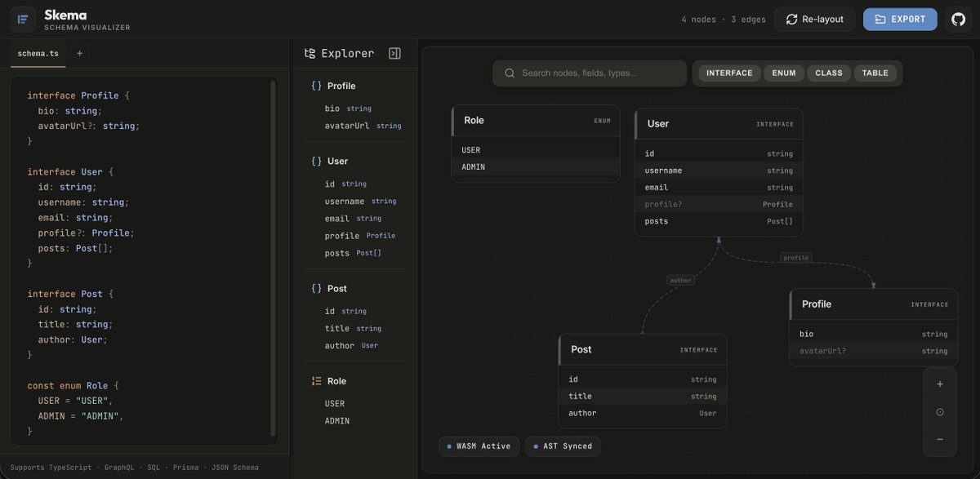Click the Skema logo icon
The image size is (980, 479).
coord(23,19)
